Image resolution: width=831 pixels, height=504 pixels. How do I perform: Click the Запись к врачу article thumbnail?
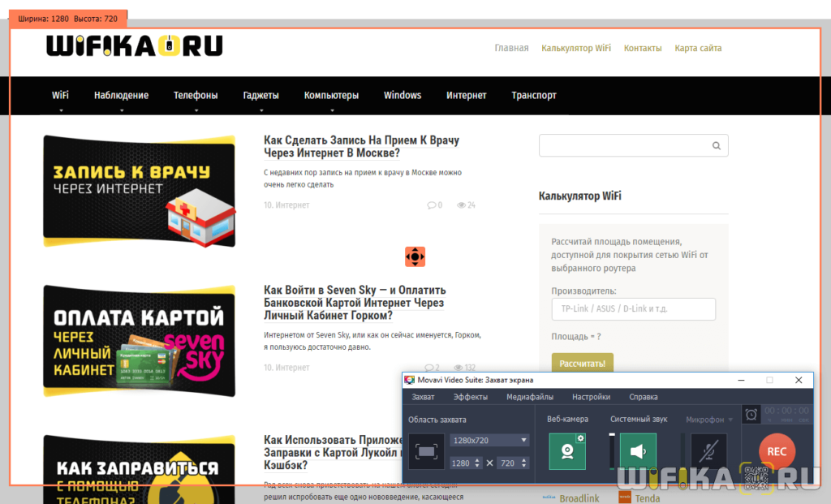coord(140,191)
